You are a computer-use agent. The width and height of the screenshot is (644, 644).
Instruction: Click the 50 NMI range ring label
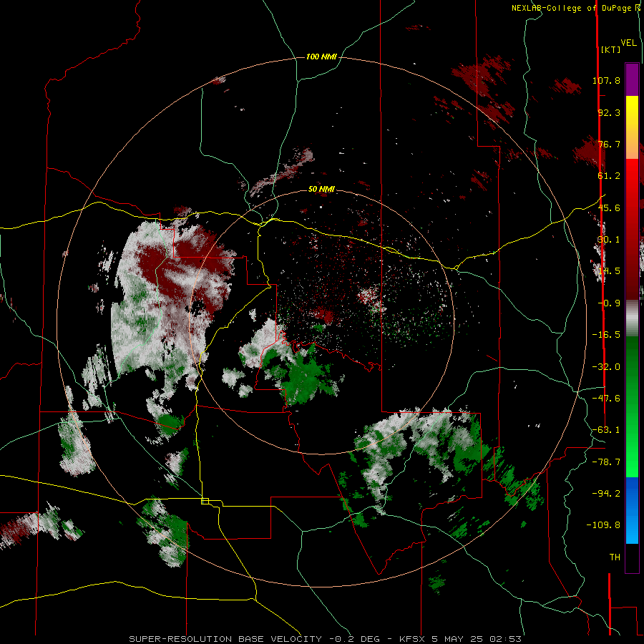(321, 190)
